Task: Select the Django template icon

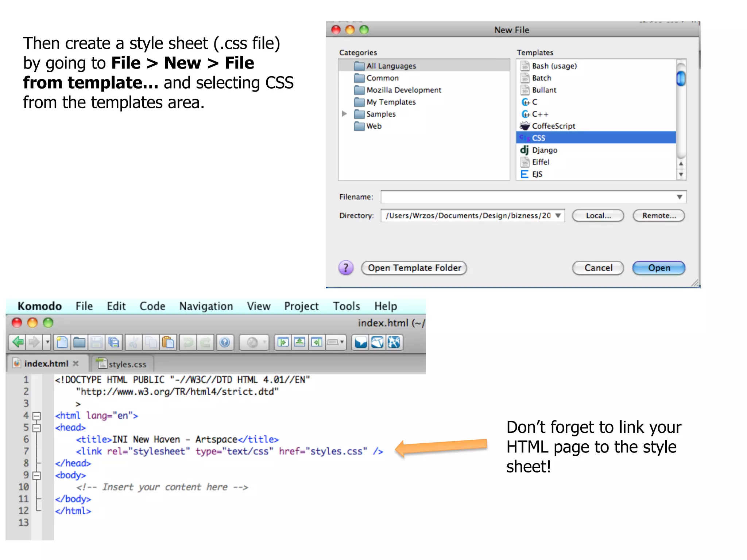Action: coord(525,150)
